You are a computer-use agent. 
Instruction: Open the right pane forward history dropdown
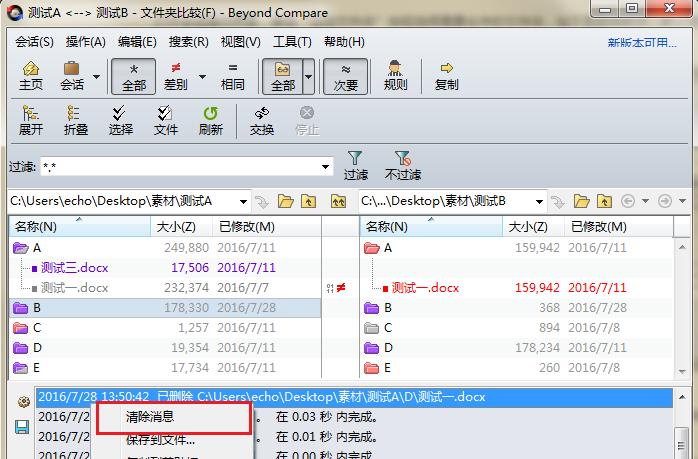(x=682, y=201)
